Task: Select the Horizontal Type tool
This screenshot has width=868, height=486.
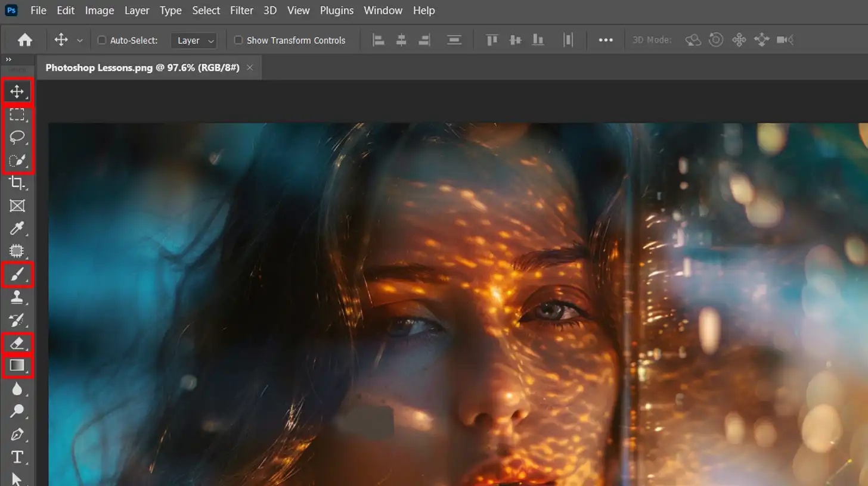Action: 17,457
